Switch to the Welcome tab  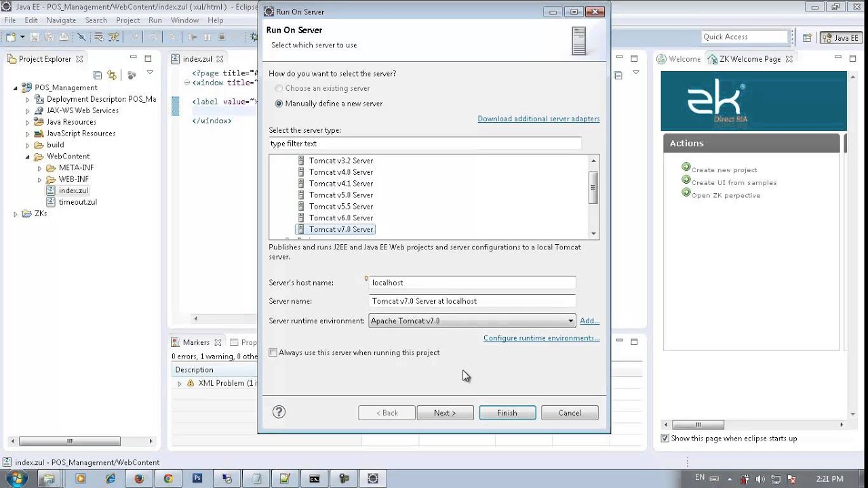coord(679,59)
